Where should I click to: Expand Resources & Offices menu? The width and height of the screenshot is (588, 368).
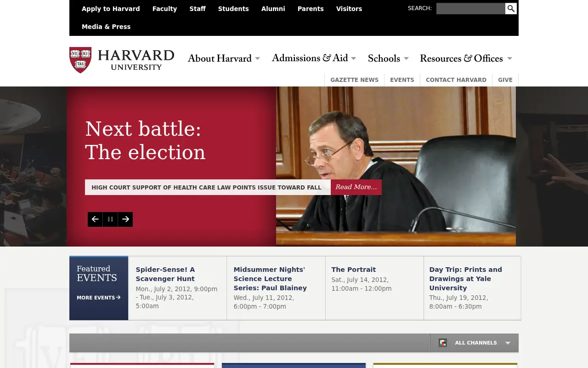tap(466, 58)
